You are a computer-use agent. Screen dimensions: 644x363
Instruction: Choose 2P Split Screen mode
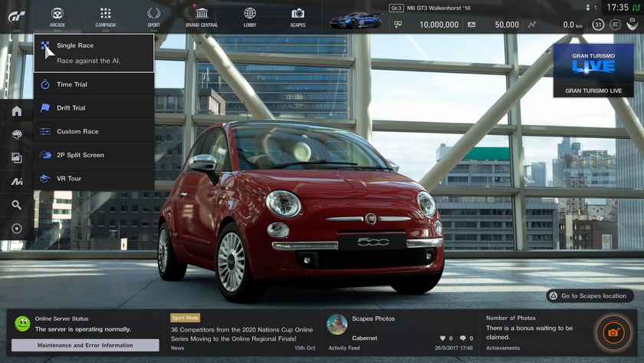click(94, 155)
